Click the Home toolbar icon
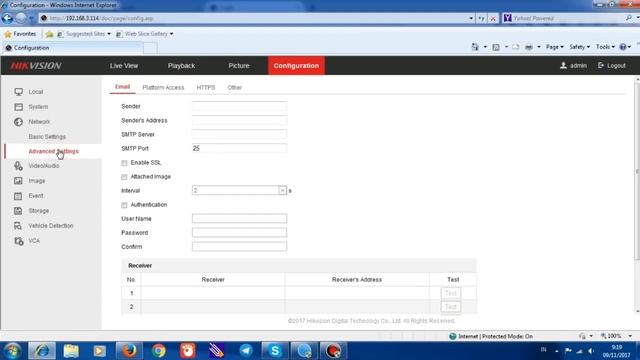Viewport: 640px width, 360px height. [475, 47]
